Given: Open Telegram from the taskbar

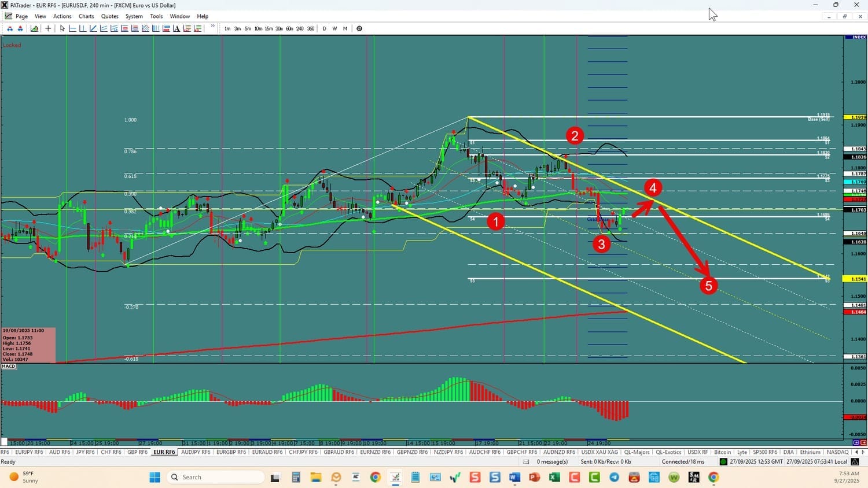Looking at the screenshot, I should tap(614, 477).
